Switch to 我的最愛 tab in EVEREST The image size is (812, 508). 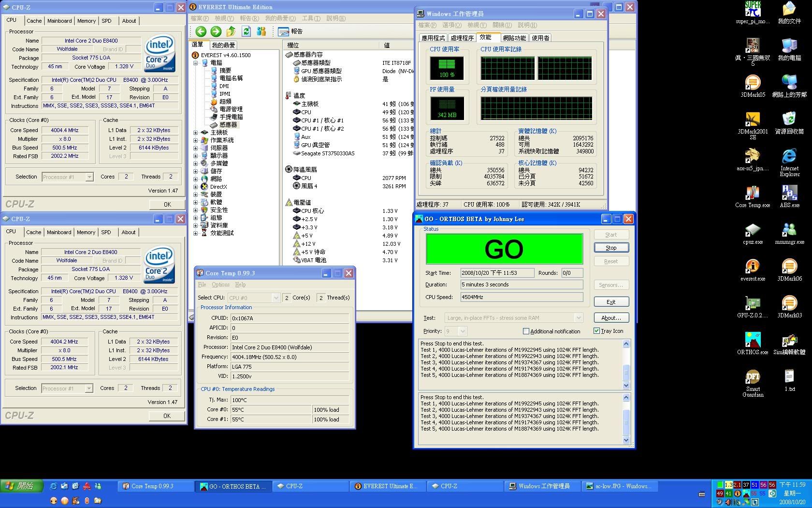coord(223,45)
